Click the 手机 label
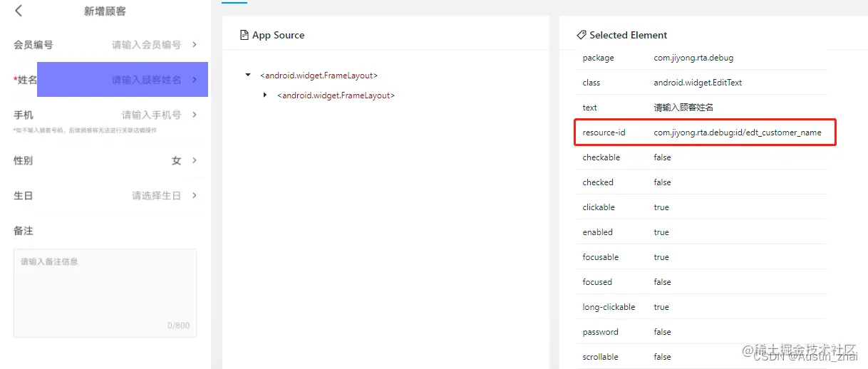 pos(23,115)
